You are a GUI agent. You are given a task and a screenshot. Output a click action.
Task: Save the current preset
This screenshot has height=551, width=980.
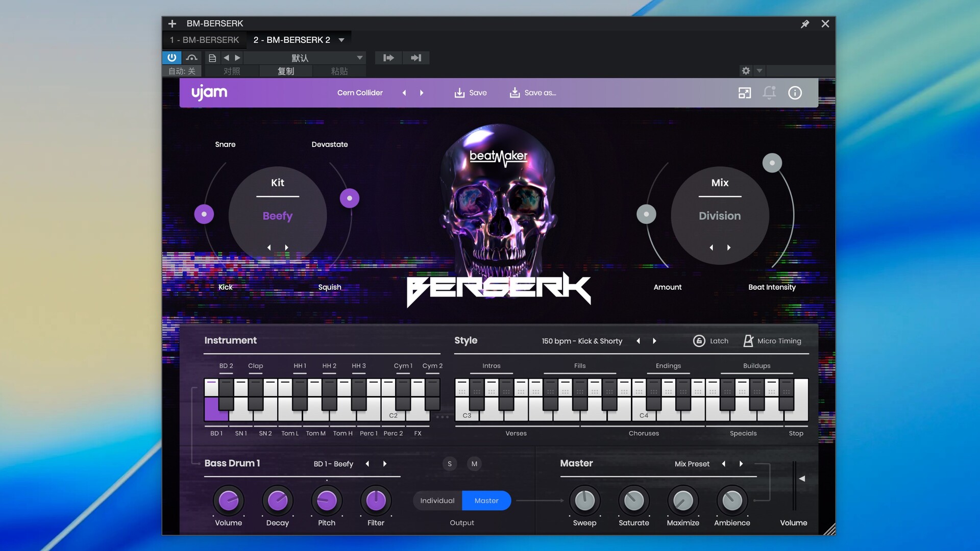(471, 93)
